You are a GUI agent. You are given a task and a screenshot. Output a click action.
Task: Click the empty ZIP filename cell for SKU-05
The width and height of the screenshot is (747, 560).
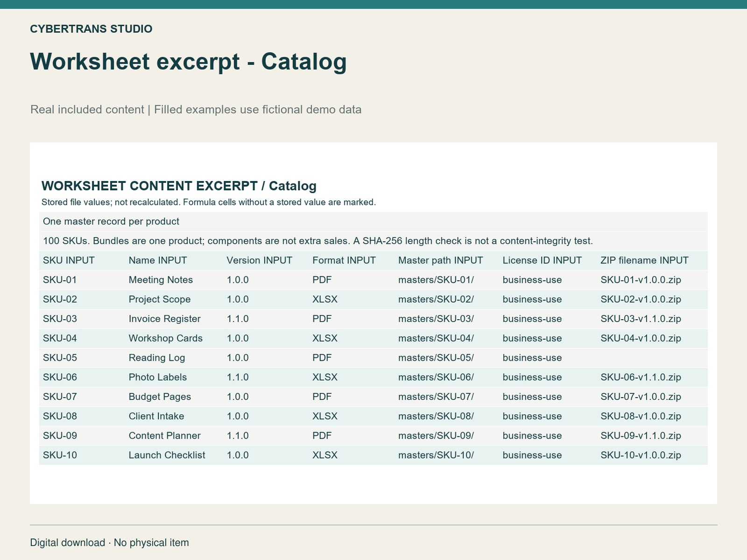(653, 358)
